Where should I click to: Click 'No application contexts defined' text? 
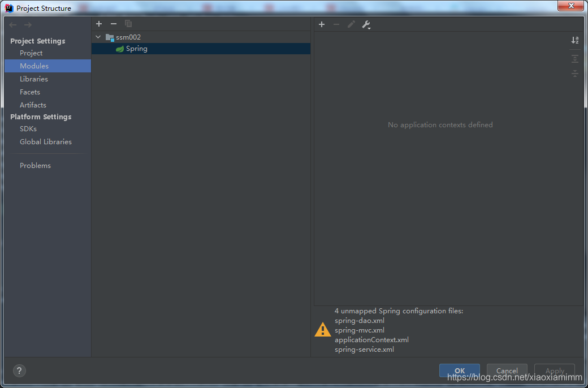click(x=440, y=125)
